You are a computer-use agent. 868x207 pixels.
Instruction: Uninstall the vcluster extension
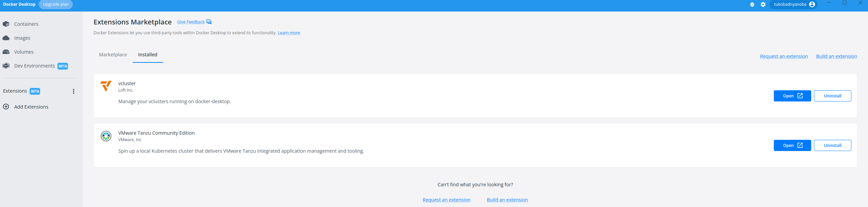[832, 96]
